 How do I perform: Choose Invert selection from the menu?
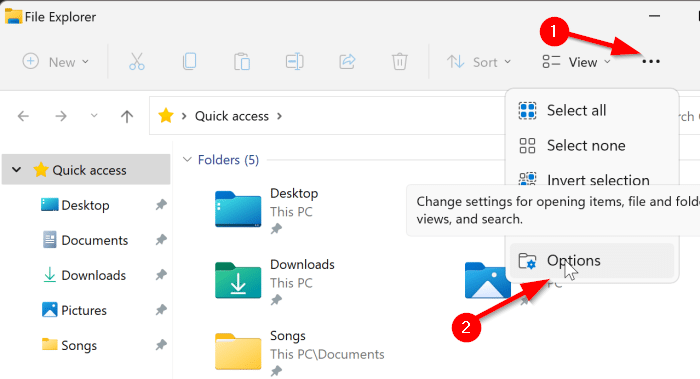pyautogui.click(x=592, y=179)
